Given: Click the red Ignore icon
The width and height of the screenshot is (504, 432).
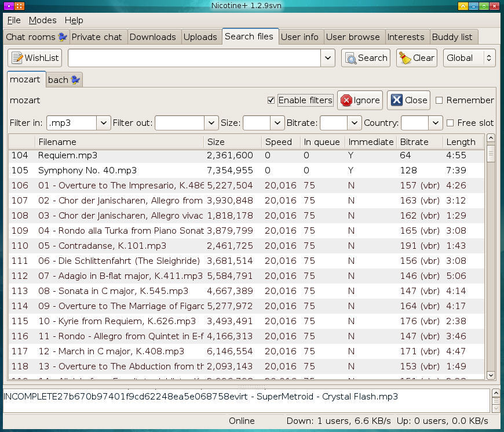Looking at the screenshot, I should [346, 100].
